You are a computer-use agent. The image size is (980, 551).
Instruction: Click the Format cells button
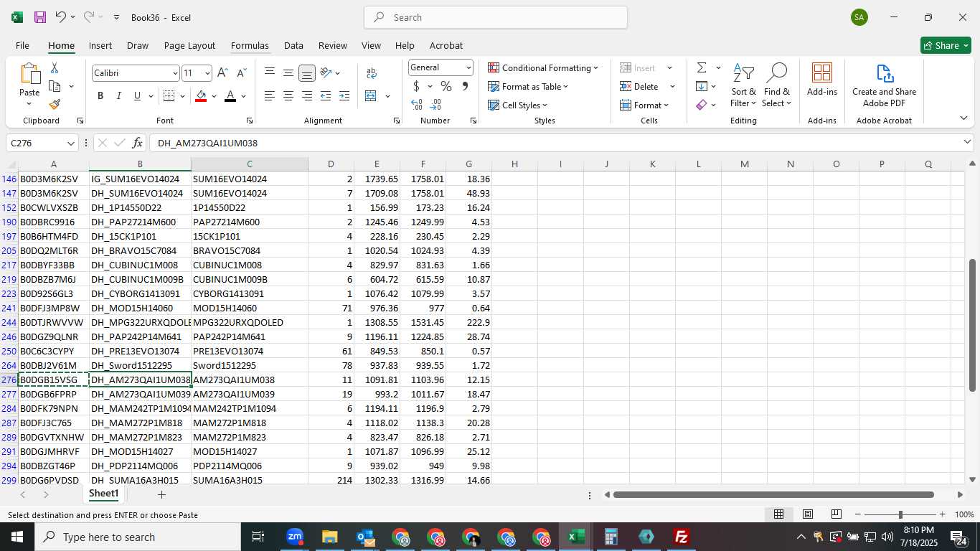tap(644, 105)
